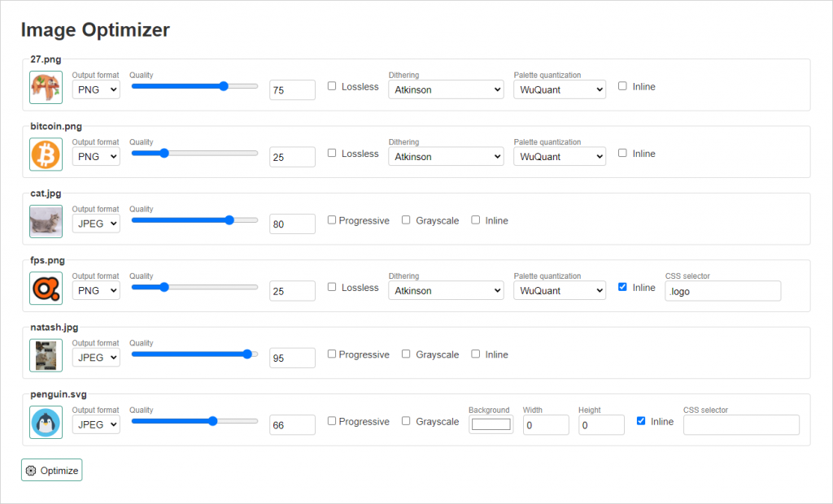Click the penguin.svg Background color swatch
Image resolution: width=833 pixels, height=504 pixels.
(x=491, y=424)
